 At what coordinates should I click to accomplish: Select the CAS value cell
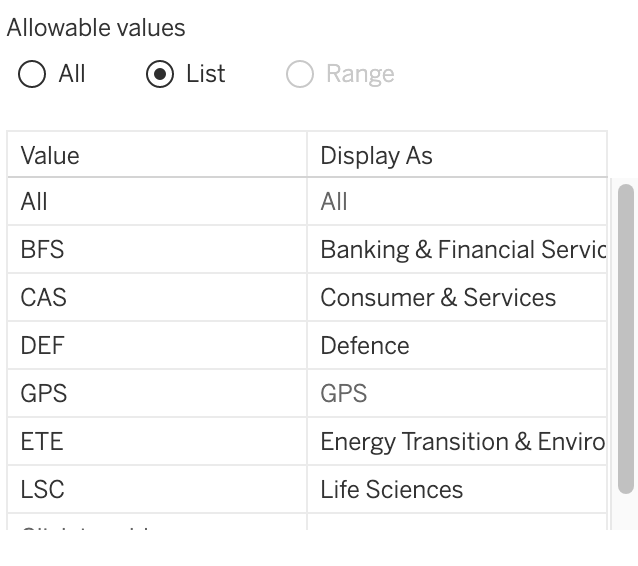pyautogui.click(x=156, y=298)
